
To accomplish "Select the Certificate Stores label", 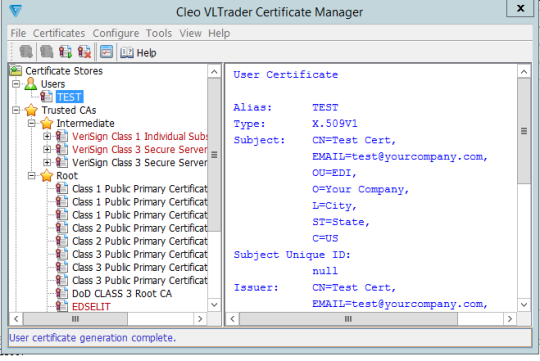I will tap(64, 71).
